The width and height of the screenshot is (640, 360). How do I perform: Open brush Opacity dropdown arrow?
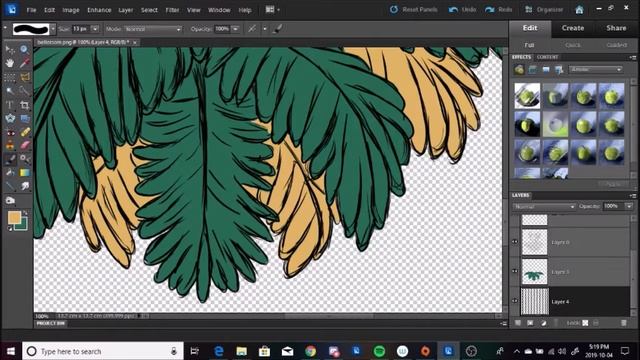pyautogui.click(x=236, y=29)
